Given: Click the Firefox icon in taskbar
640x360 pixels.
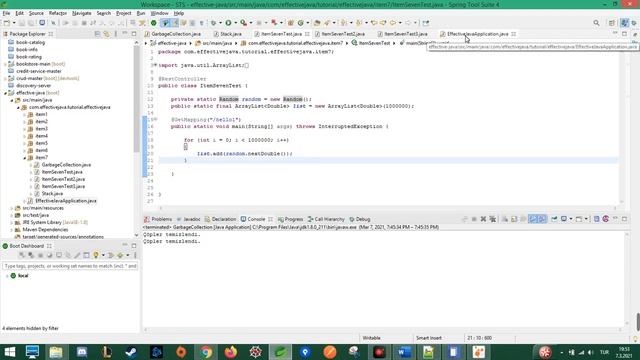Looking at the screenshot, I should coord(231,352).
